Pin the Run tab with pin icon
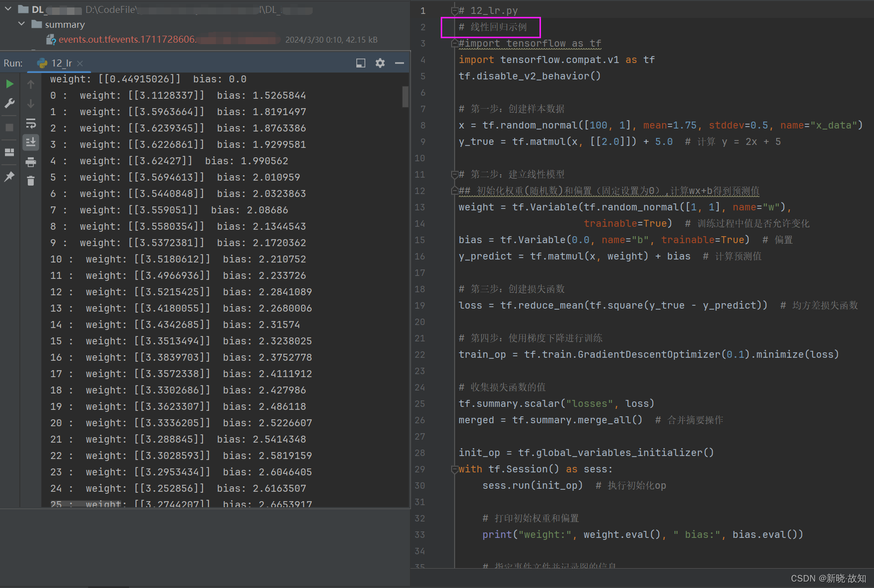The height and width of the screenshot is (588, 874). click(x=9, y=177)
